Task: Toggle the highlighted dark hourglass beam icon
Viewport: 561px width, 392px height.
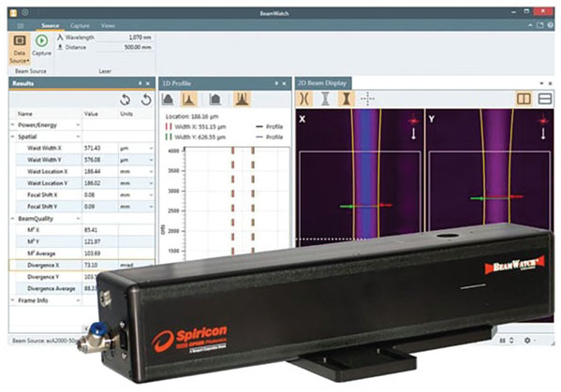Action: pyautogui.click(x=346, y=98)
